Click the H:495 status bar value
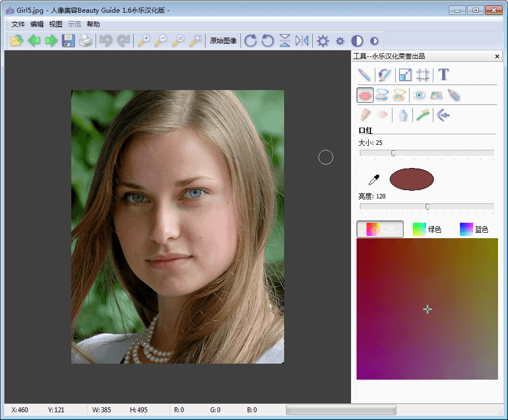The image size is (508, 420). click(139, 410)
